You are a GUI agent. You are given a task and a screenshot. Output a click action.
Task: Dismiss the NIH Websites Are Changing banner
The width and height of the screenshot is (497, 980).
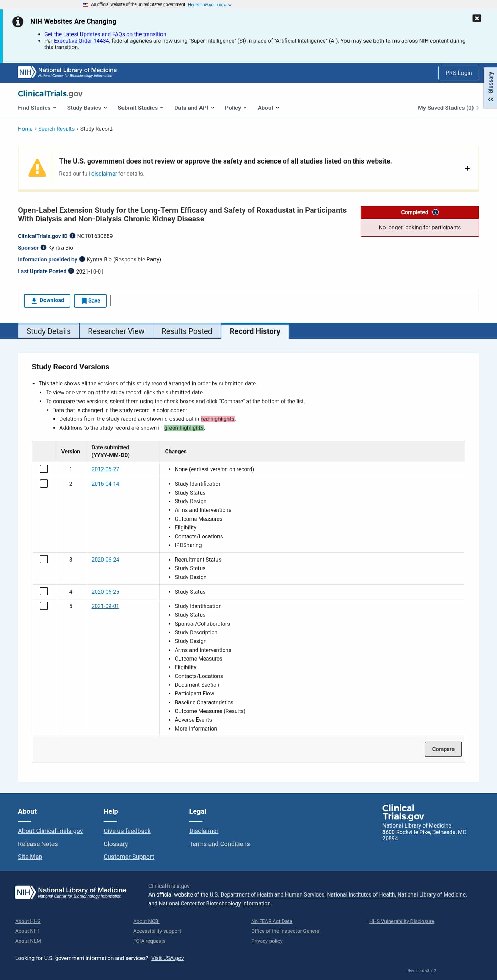pyautogui.click(x=476, y=18)
